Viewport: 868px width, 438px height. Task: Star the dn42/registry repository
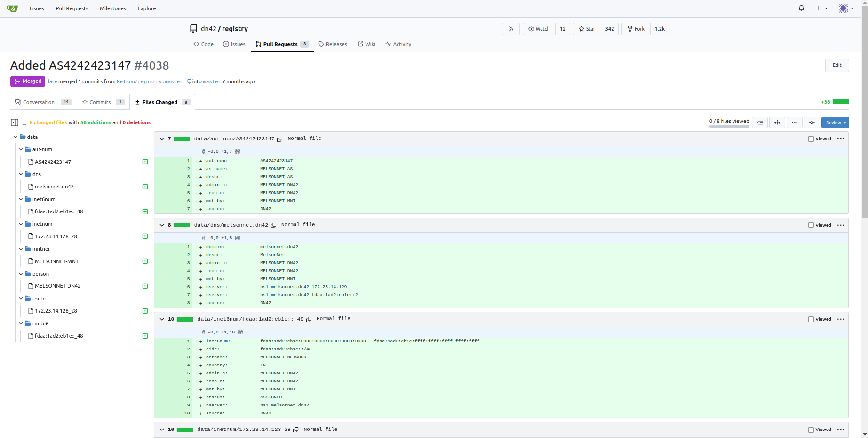click(x=587, y=29)
